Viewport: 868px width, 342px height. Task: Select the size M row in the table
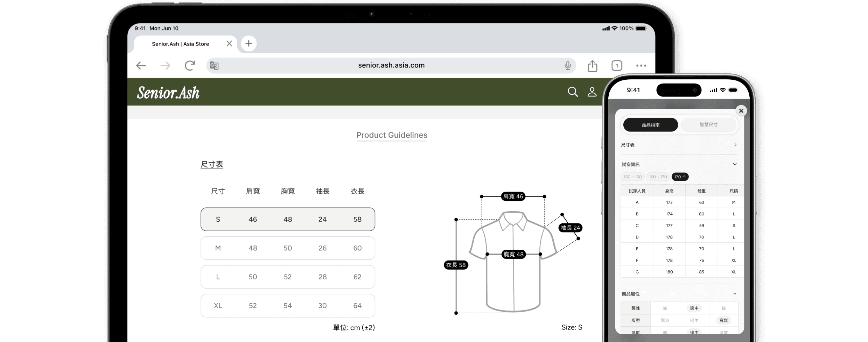[287, 248]
